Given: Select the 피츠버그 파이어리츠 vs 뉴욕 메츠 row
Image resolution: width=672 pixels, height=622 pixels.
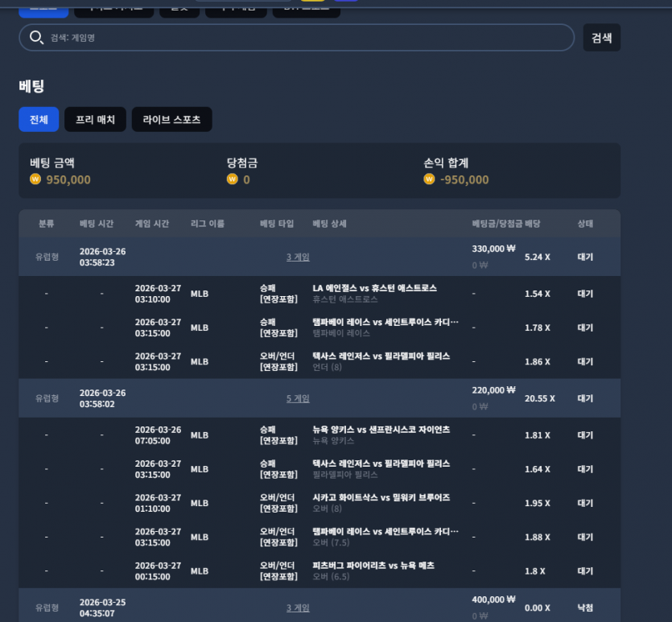Looking at the screenshot, I should (320, 571).
